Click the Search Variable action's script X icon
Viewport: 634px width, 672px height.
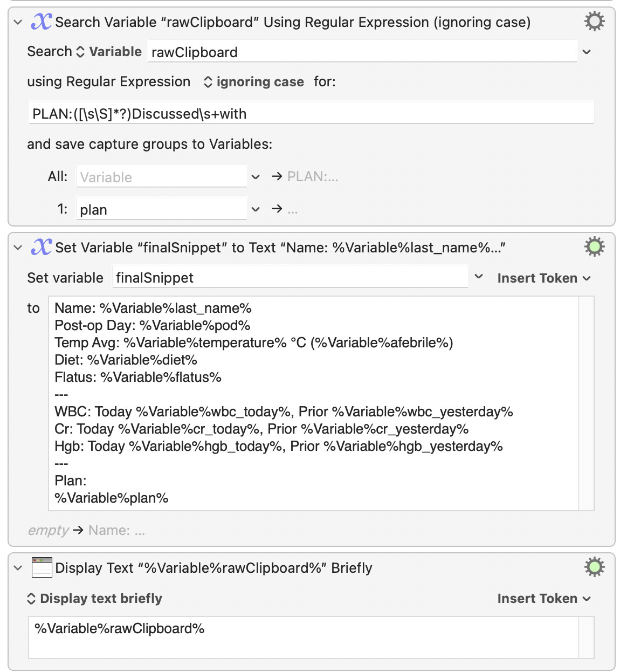(x=42, y=22)
